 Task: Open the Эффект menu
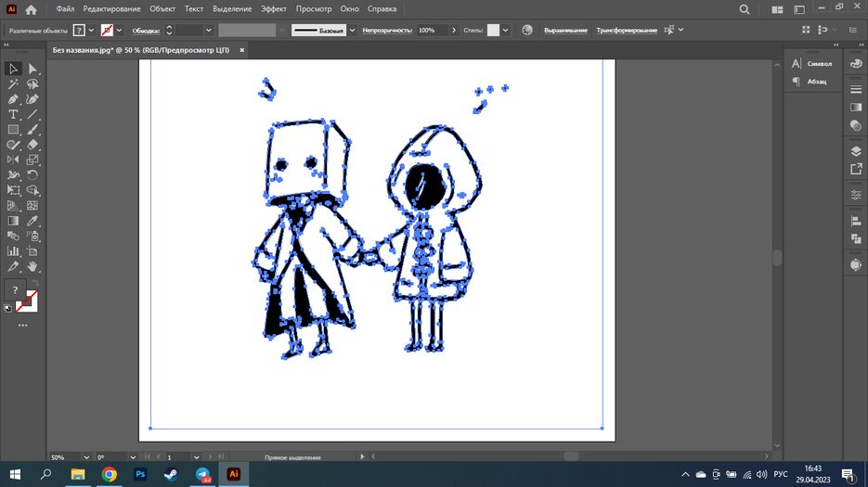[x=274, y=9]
